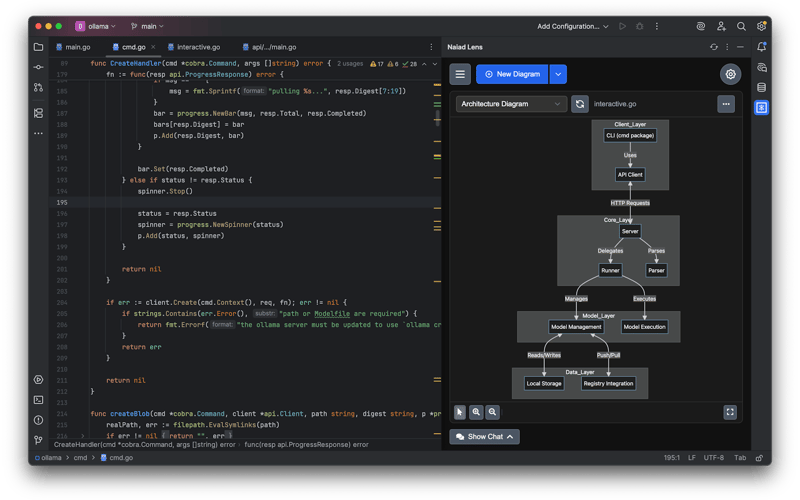This screenshot has width=800, height=500.
Task: Click the Model Management node in diagram
Action: point(576,327)
